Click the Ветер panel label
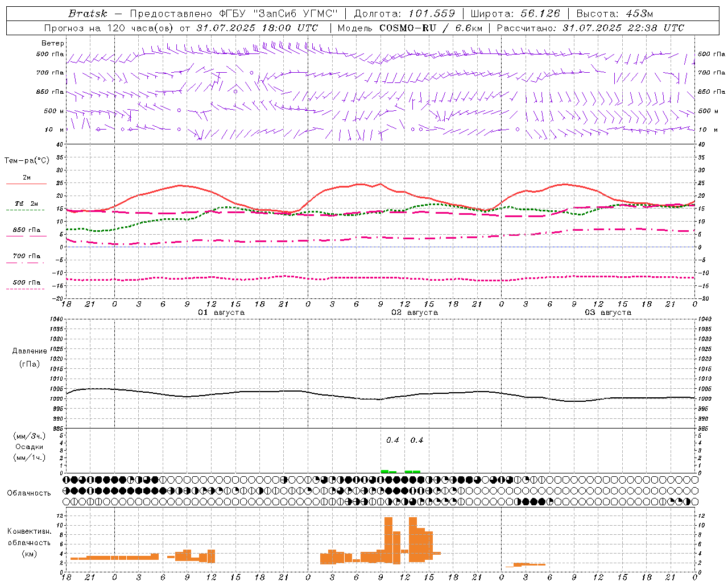Screen dimensions: 728x582 click(53, 43)
